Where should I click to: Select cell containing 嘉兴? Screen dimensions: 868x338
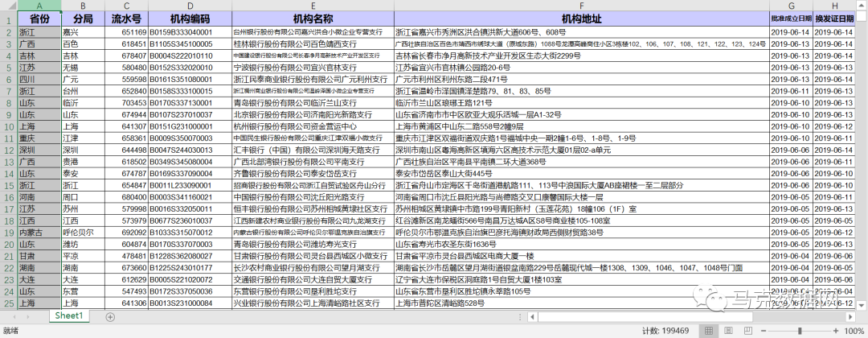tap(83, 33)
